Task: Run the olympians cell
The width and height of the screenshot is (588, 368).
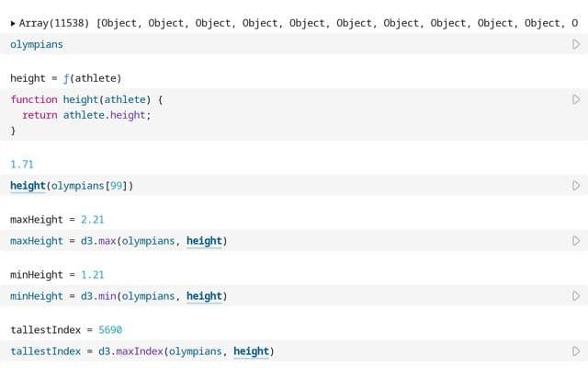Action: pos(576,44)
